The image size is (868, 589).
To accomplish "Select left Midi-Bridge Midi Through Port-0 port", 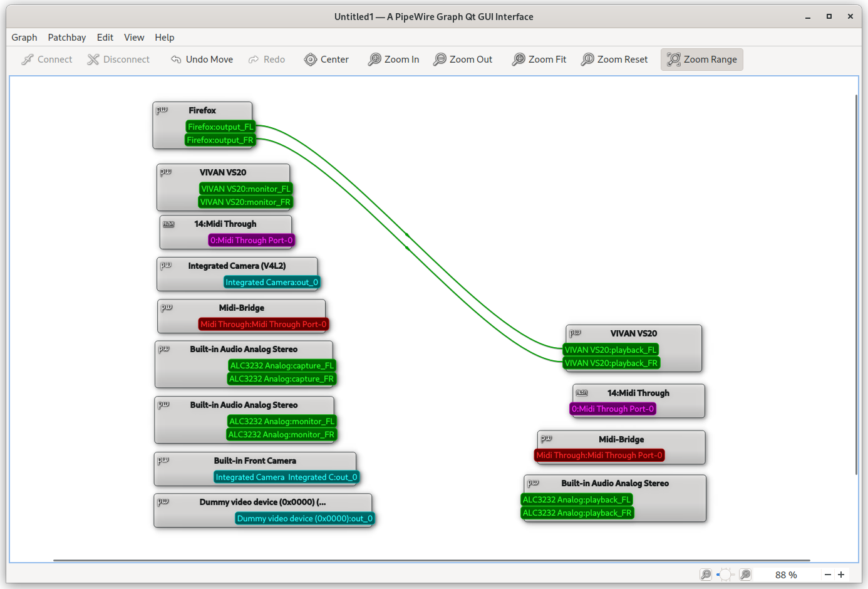I will pos(263,324).
